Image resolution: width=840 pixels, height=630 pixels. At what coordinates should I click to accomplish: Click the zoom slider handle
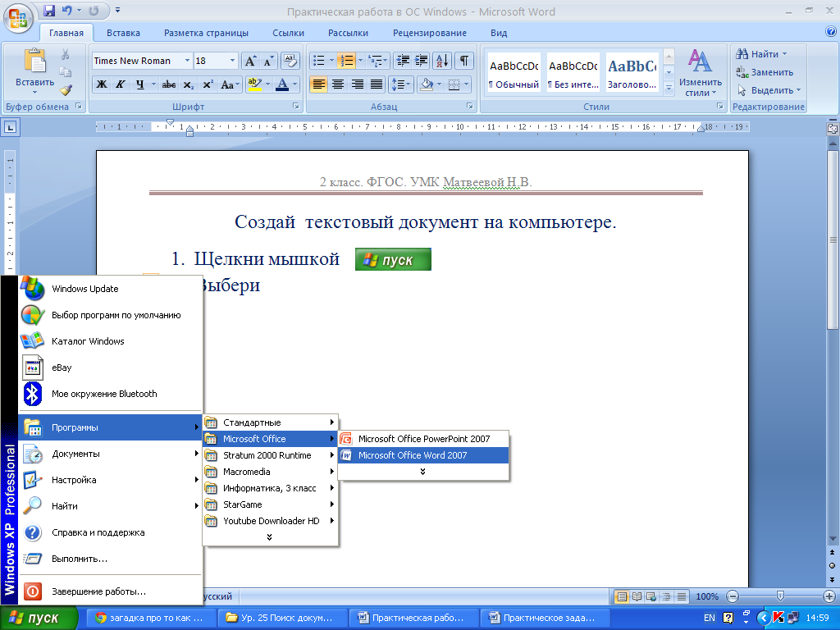point(781,596)
